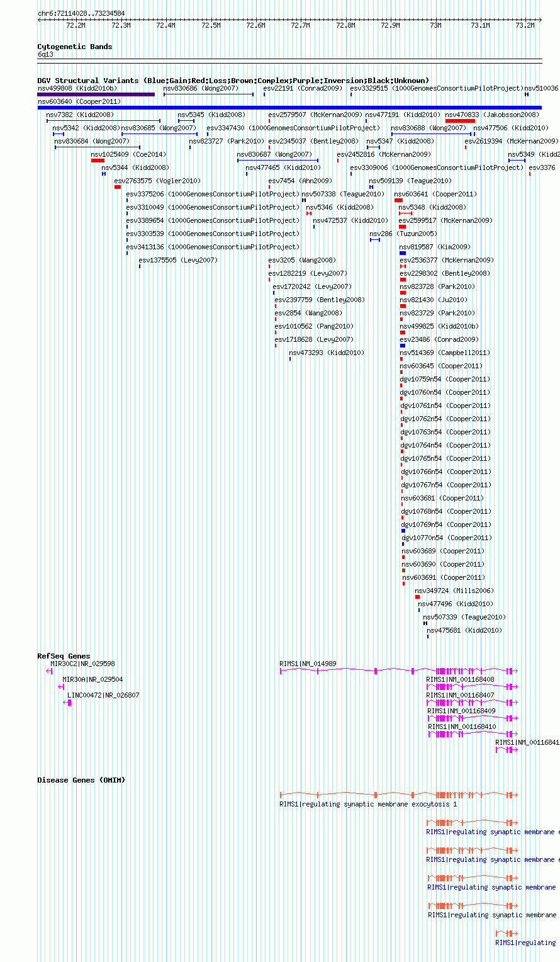Click nsv5342 (Kidd2008) variant label
Screen dimensions: 560x962
pos(86,128)
